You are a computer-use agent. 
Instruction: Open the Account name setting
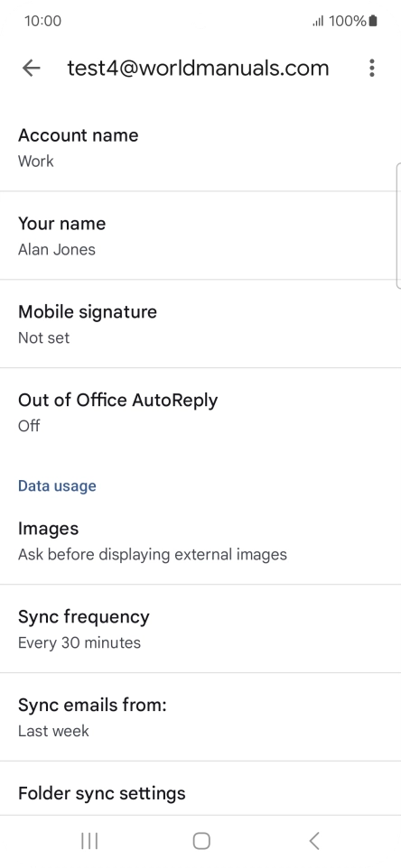[200, 148]
